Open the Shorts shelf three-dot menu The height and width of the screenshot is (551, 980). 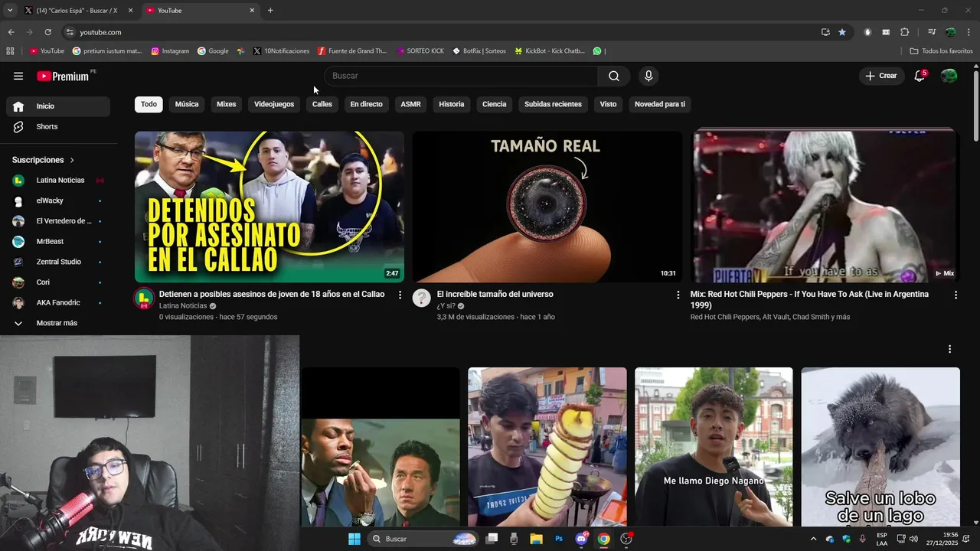(x=949, y=349)
